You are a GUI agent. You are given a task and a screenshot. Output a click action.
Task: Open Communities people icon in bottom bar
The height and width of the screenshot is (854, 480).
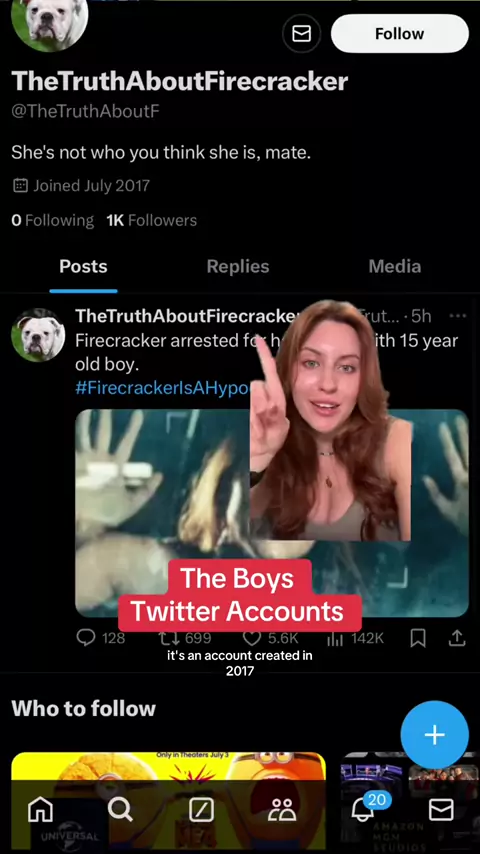282,810
